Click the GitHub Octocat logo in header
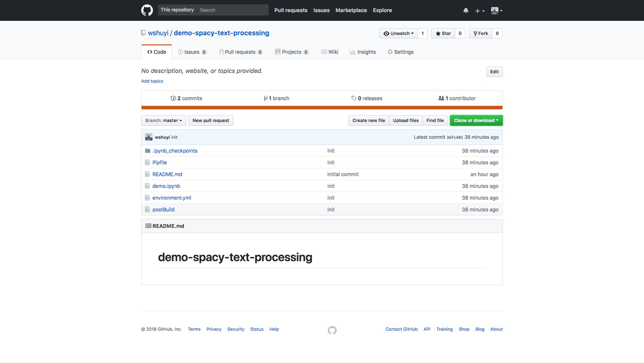The image size is (644, 363). click(147, 10)
